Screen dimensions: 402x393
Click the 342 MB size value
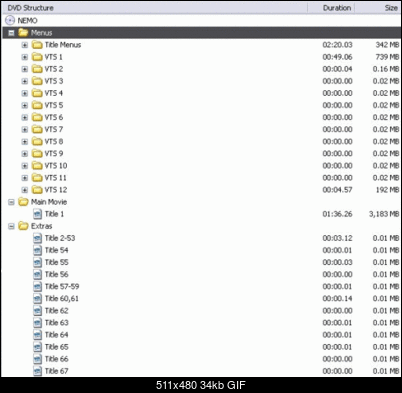[x=387, y=45]
